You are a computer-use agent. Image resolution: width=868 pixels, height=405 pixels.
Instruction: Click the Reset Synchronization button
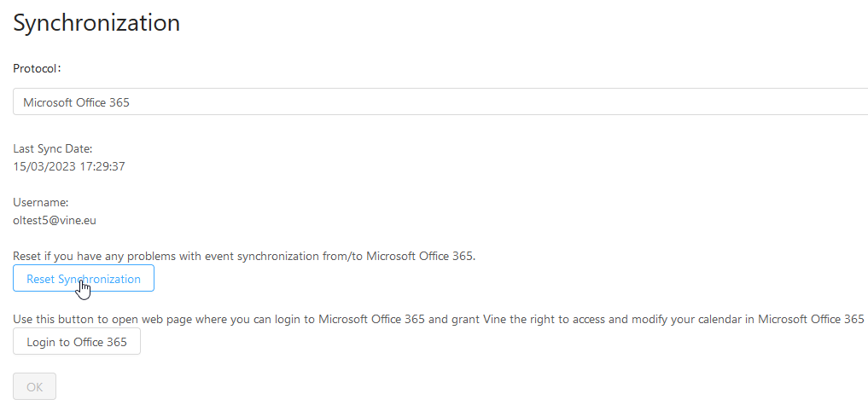coord(84,279)
